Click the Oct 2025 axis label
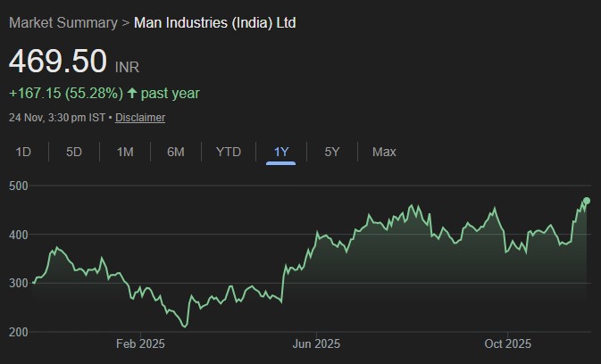 click(507, 343)
